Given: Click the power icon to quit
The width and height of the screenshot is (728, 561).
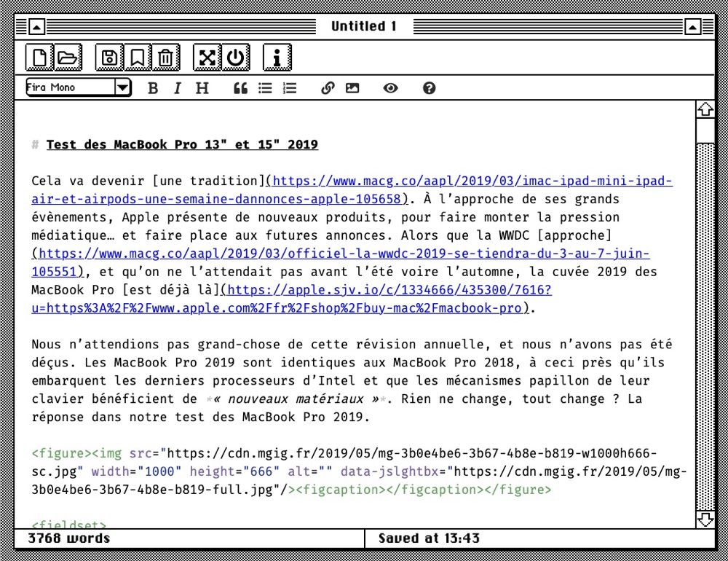Looking at the screenshot, I should 235,58.
